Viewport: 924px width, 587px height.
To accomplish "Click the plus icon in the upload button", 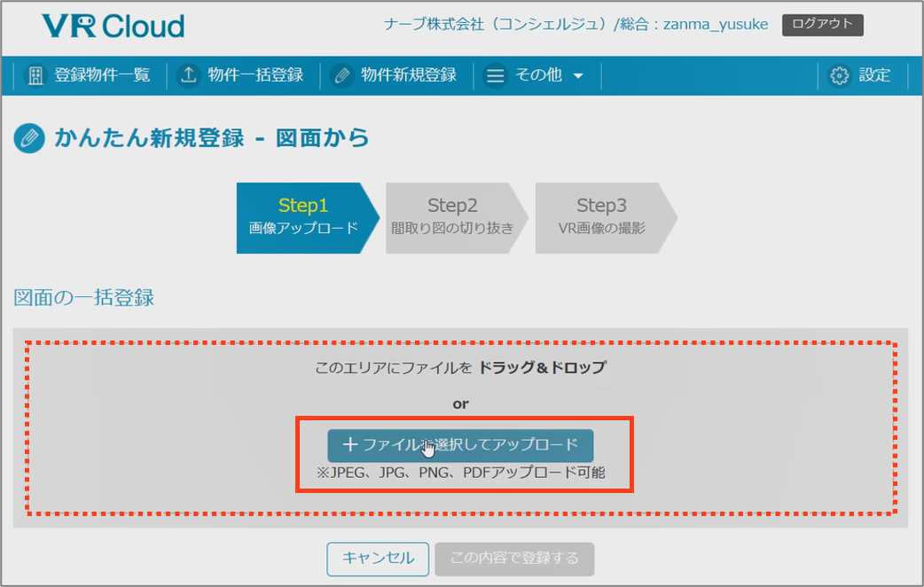I will coord(350,444).
